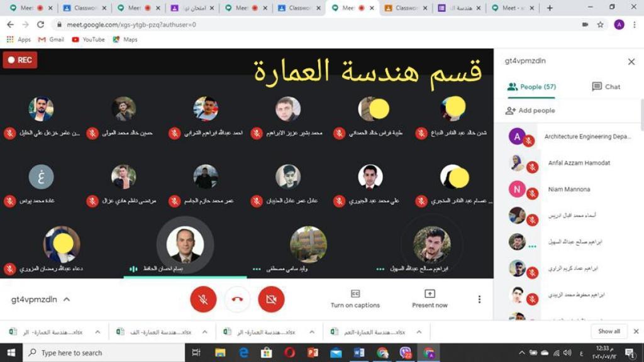Toggle the microphone mute button
Screen dimensions: 644x362
pyautogui.click(x=203, y=299)
